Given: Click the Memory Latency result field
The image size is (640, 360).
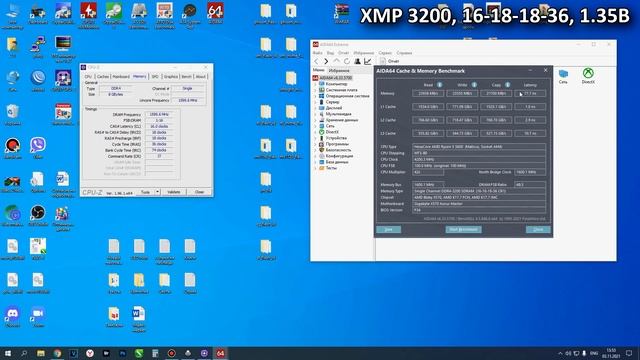Looking at the screenshot, I should [x=530, y=93].
